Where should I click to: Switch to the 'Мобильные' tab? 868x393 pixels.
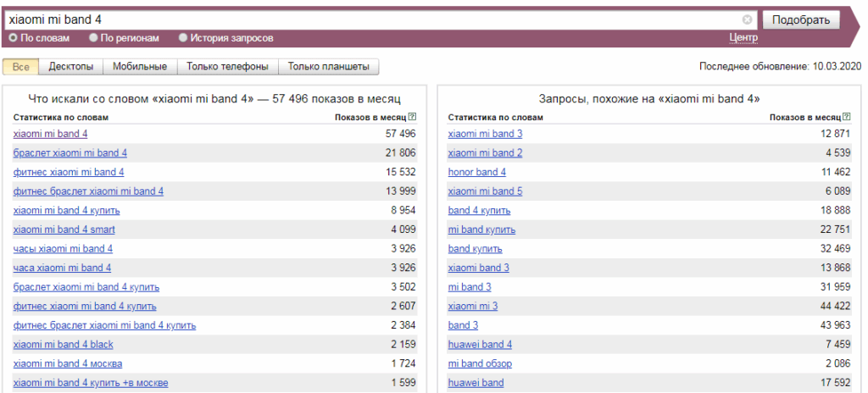coord(141,67)
